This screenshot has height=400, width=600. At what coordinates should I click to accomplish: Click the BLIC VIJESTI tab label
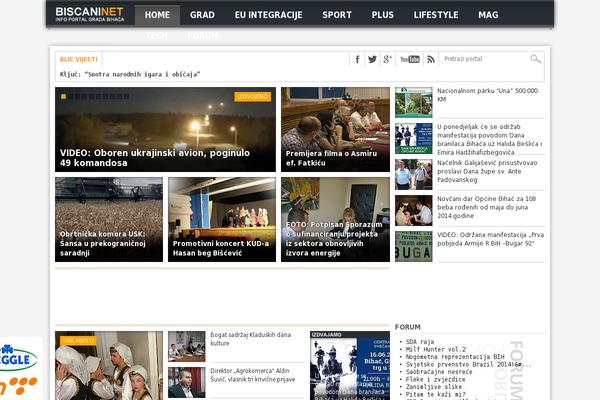(x=78, y=59)
